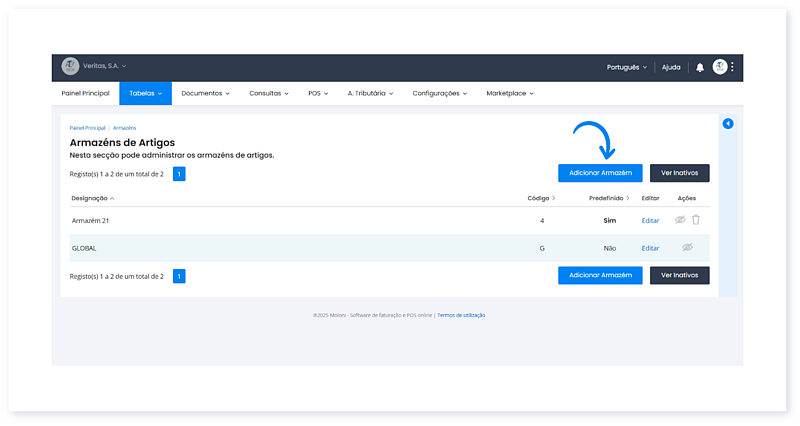Click Editar link for Armazém 21
The width and height of the screenshot is (800, 426).
pyautogui.click(x=650, y=220)
